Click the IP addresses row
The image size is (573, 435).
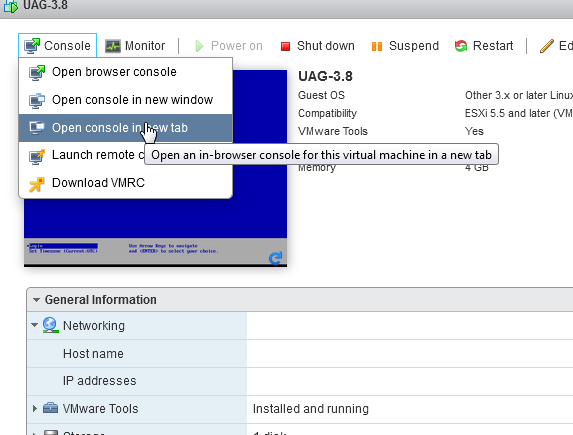tap(300, 381)
